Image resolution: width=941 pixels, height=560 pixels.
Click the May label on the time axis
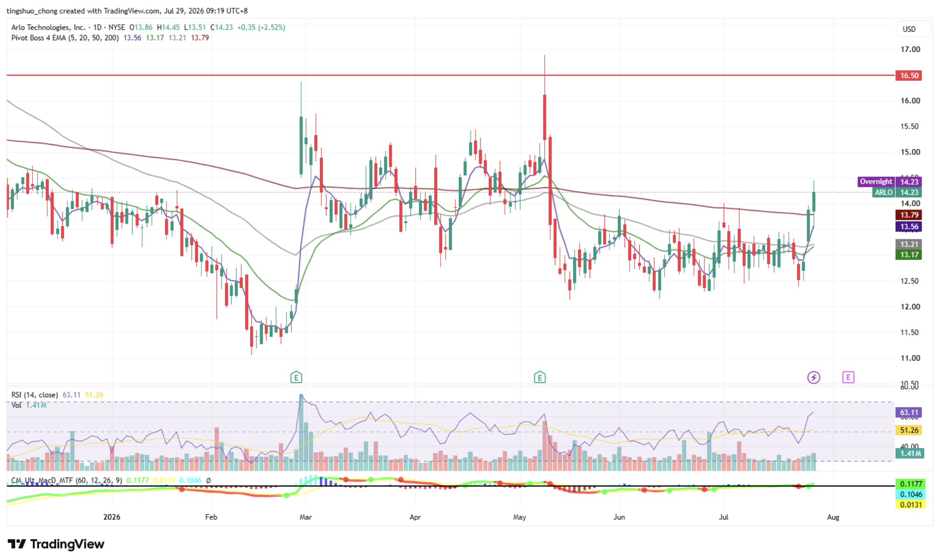520,517
